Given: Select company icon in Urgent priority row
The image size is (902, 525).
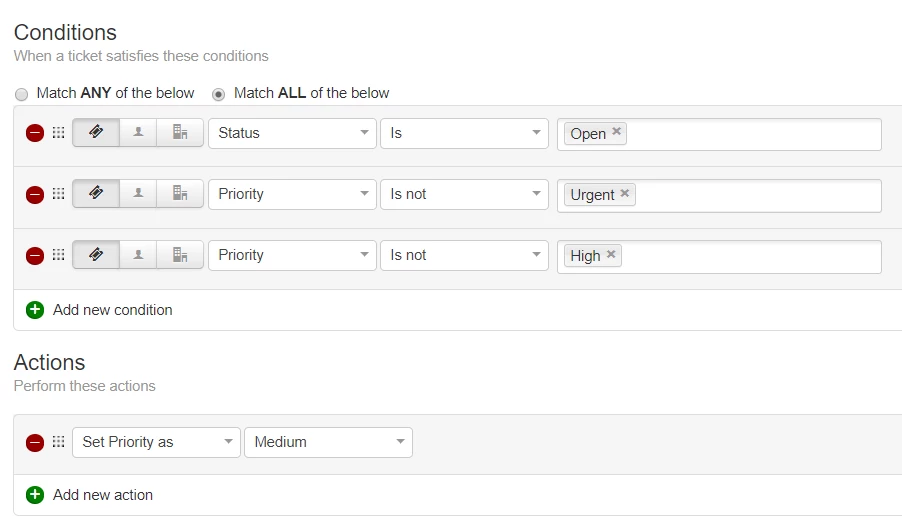Looking at the screenshot, I should pyautogui.click(x=180, y=194).
